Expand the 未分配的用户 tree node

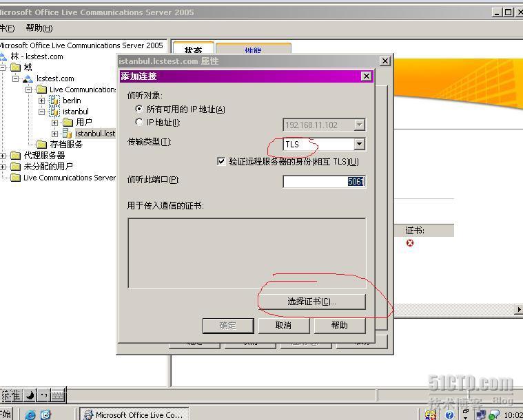3,167
